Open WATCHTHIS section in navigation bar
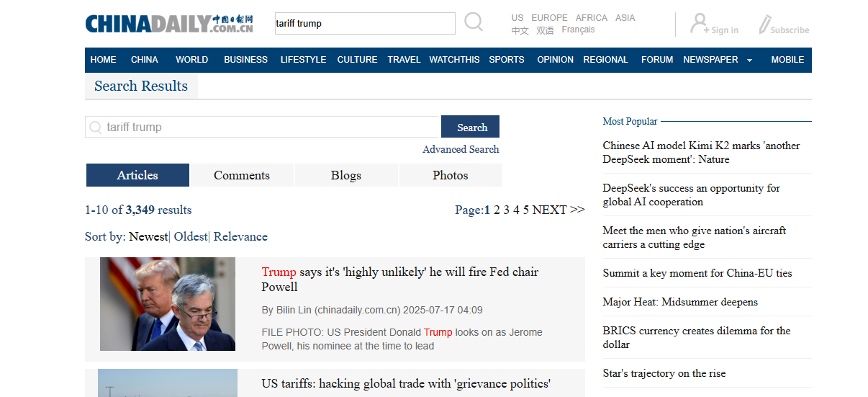Image resolution: width=868 pixels, height=397 pixels. (x=454, y=60)
